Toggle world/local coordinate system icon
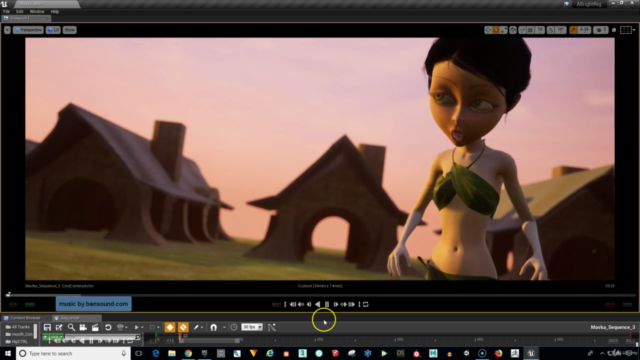The height and width of the screenshot is (360, 640). pyautogui.click(x=513, y=30)
